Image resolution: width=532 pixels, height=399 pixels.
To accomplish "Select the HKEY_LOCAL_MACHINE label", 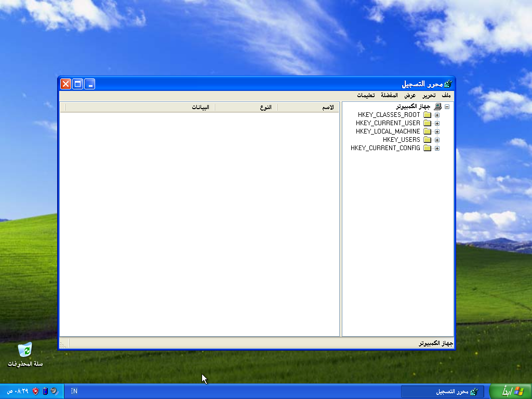I will tap(388, 131).
